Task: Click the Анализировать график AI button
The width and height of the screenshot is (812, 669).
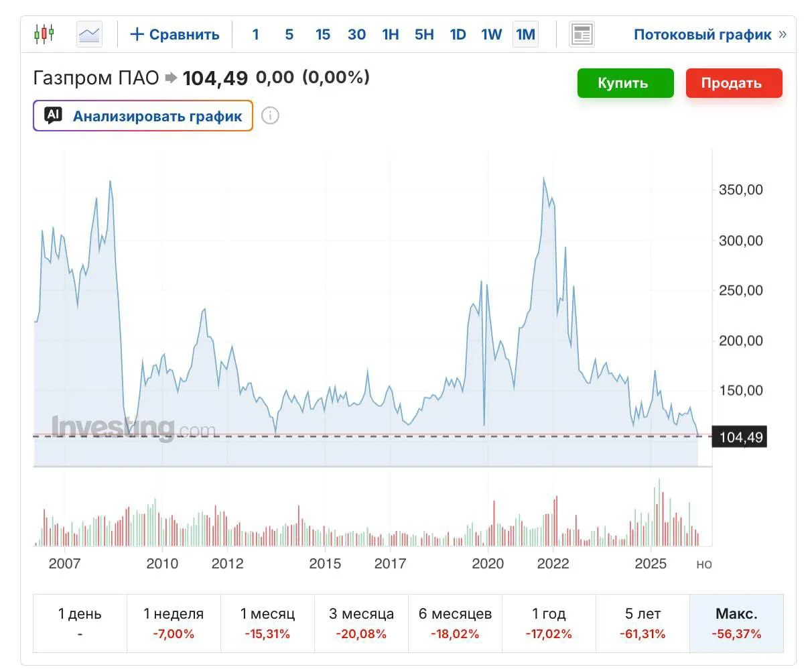Action: [x=143, y=115]
